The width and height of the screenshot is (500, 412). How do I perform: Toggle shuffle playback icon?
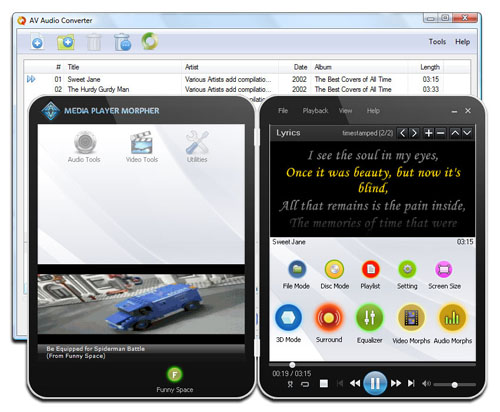pyautogui.click(x=290, y=384)
